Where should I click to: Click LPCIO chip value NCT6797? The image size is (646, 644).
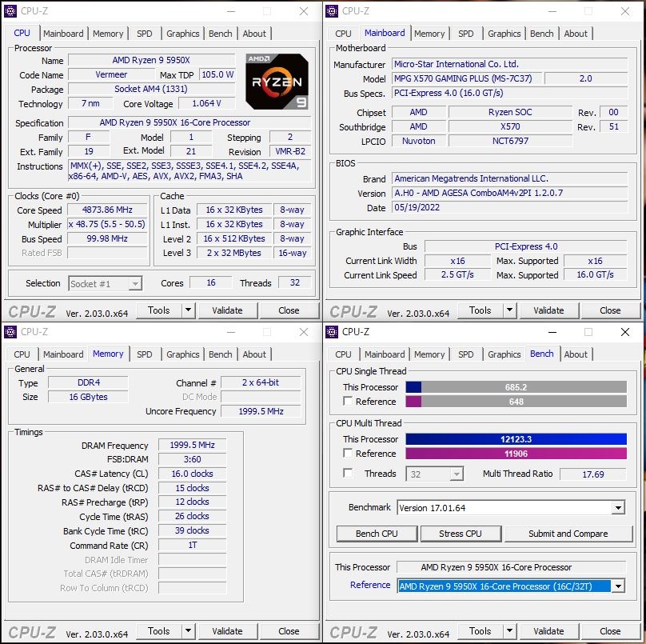tap(510, 141)
